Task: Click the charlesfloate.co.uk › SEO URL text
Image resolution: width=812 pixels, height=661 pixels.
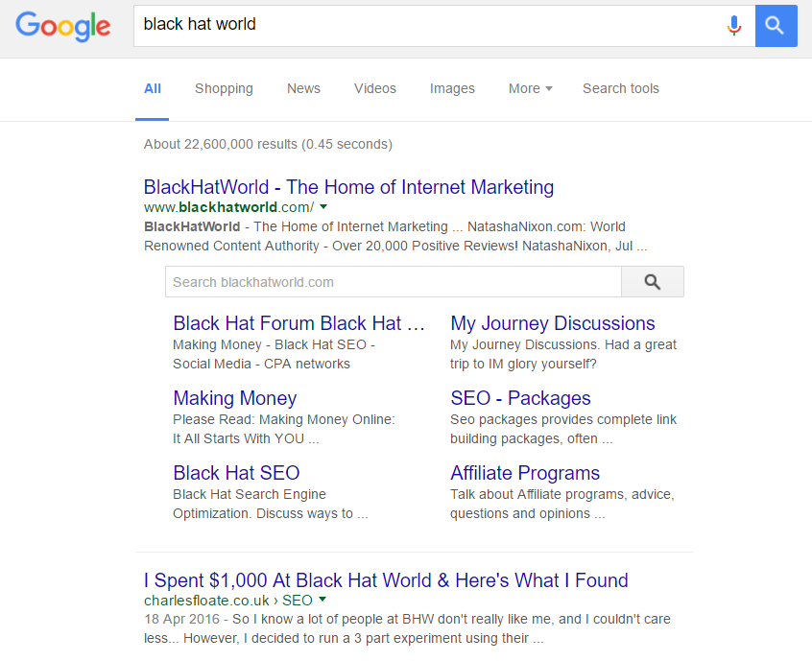Action: (x=227, y=600)
